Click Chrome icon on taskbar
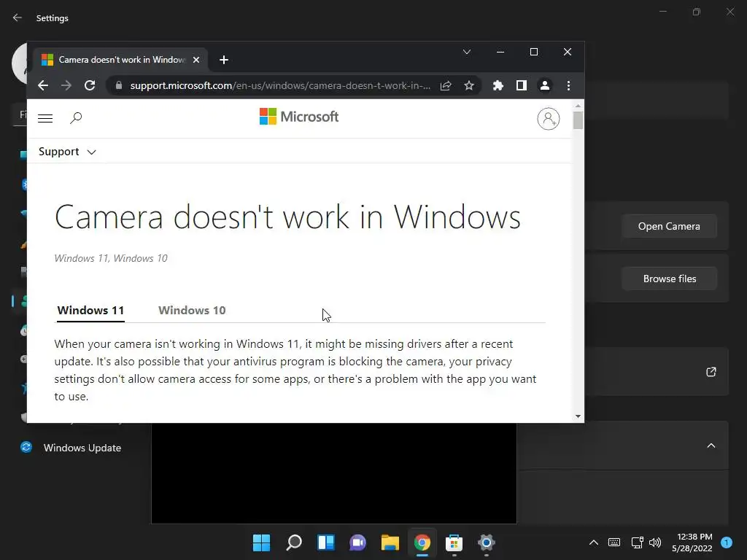This screenshot has width=747, height=560. (x=422, y=542)
